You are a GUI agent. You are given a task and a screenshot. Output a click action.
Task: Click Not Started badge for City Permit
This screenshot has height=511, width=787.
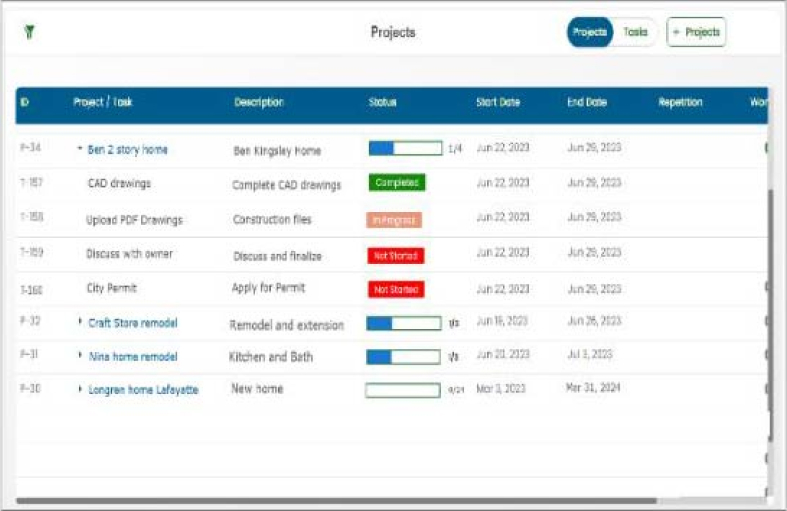pyautogui.click(x=396, y=289)
